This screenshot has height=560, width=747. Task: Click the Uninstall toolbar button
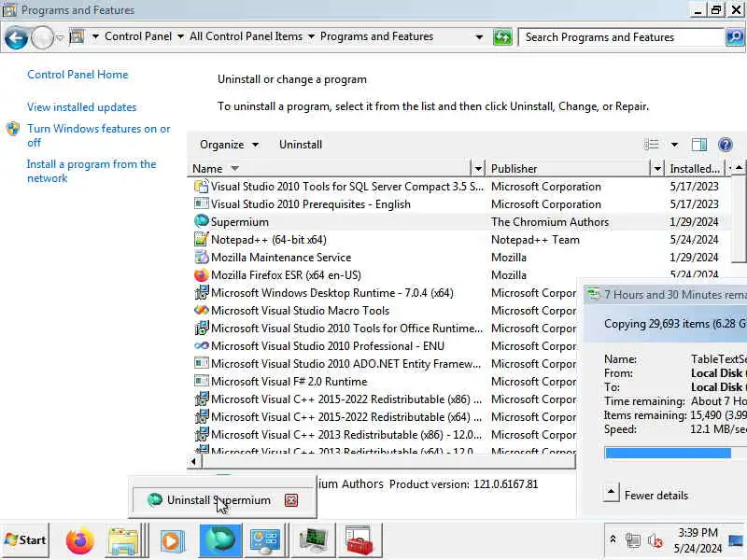(301, 145)
